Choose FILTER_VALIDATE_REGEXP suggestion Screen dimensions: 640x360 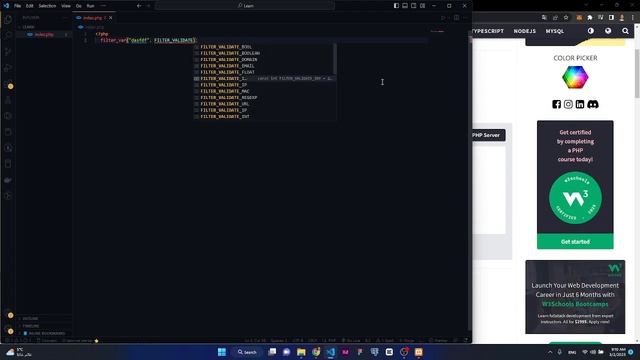point(264,98)
